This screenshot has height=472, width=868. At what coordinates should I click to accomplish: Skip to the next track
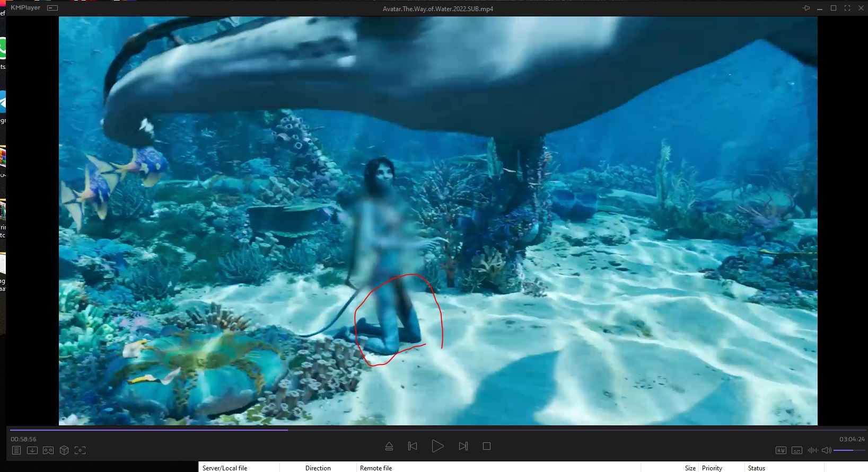point(463,446)
